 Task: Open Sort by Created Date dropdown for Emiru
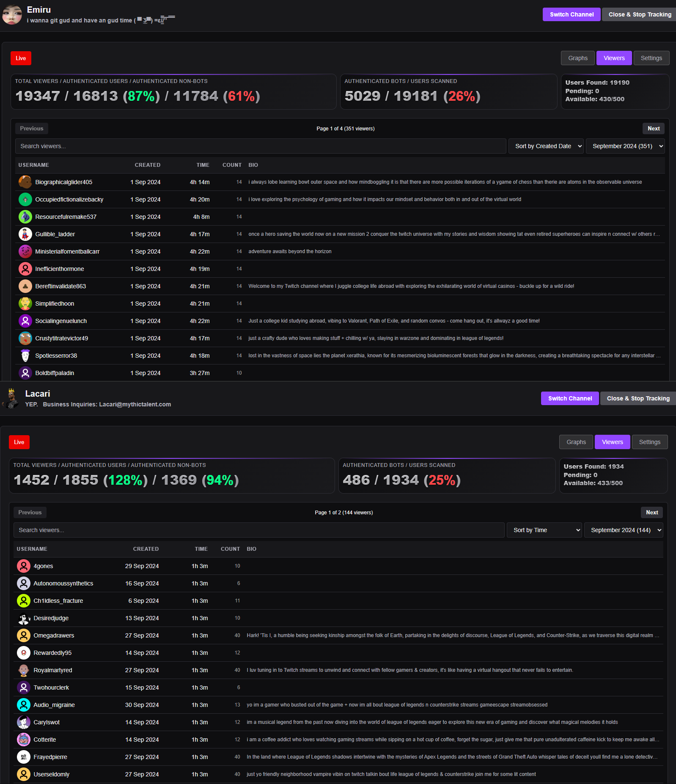coord(546,146)
